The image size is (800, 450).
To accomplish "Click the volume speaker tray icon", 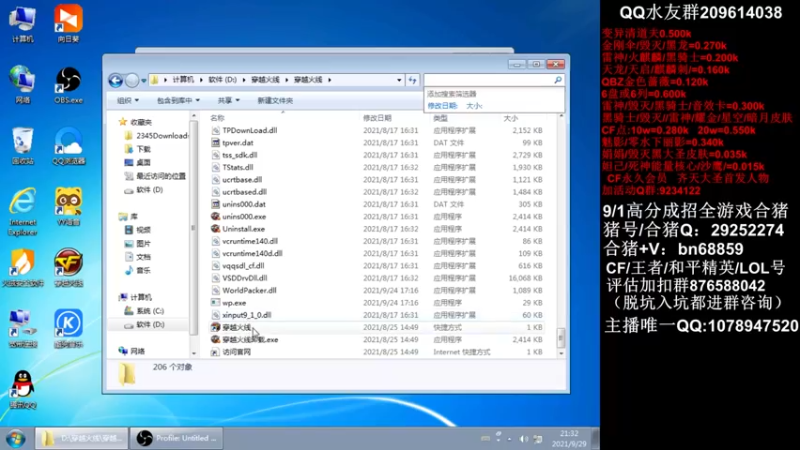I will (524, 438).
